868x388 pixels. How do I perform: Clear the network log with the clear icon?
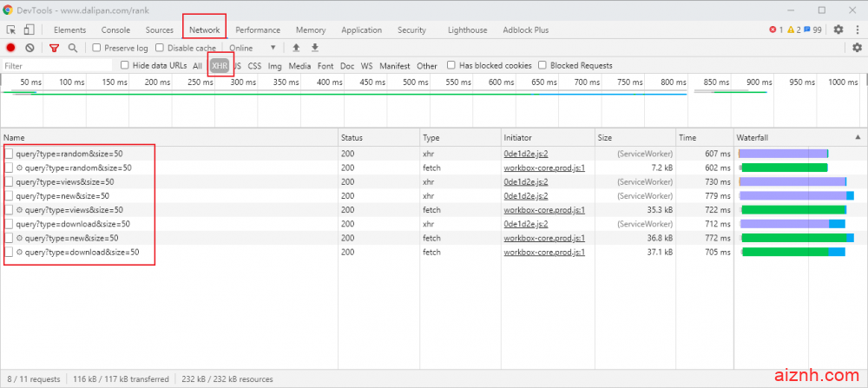30,48
